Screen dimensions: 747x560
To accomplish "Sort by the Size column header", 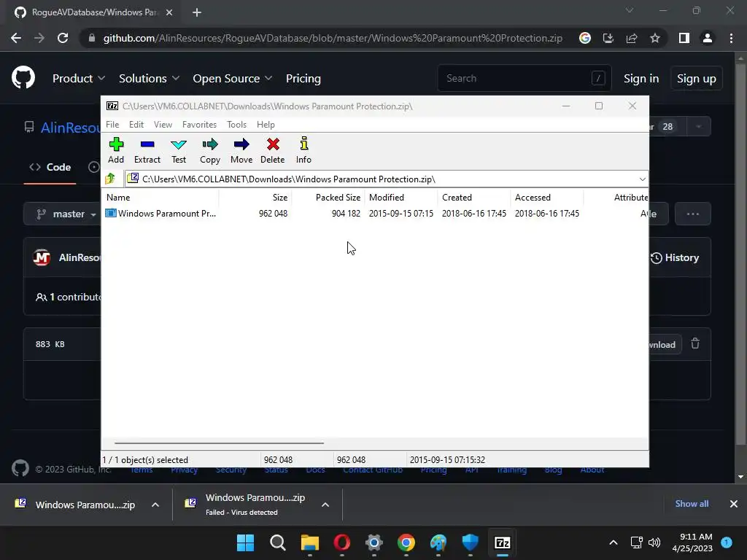I will click(255, 197).
